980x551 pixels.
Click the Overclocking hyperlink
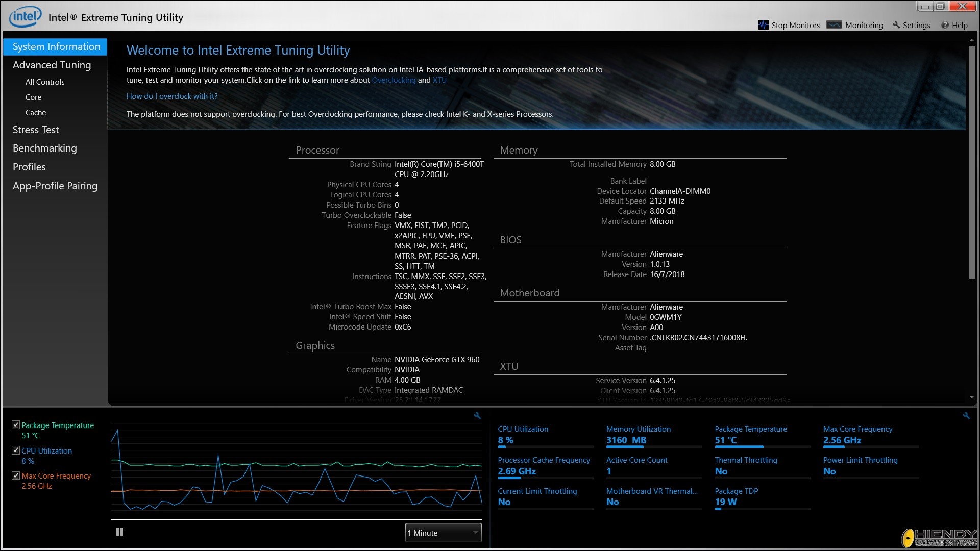(393, 80)
